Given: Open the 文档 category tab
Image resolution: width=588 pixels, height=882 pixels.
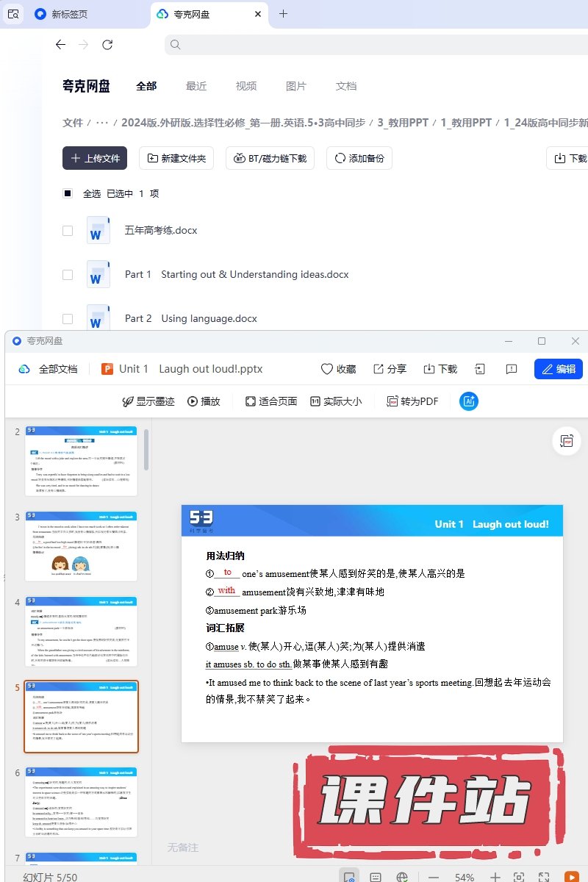Looking at the screenshot, I should tap(346, 86).
